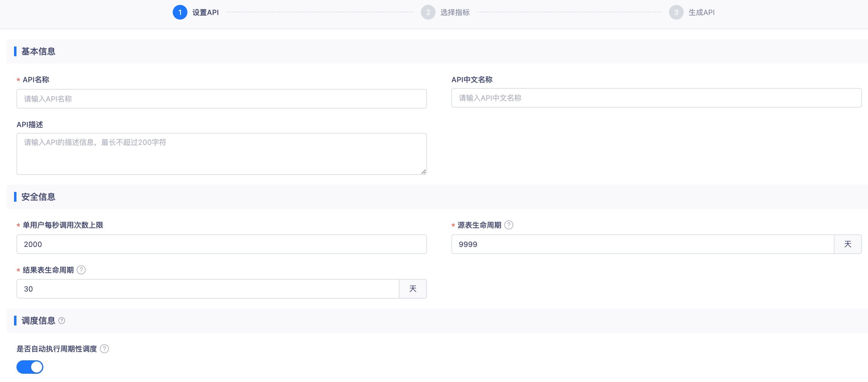Click the 单用户每秒调用次数上限 label

coord(63,225)
